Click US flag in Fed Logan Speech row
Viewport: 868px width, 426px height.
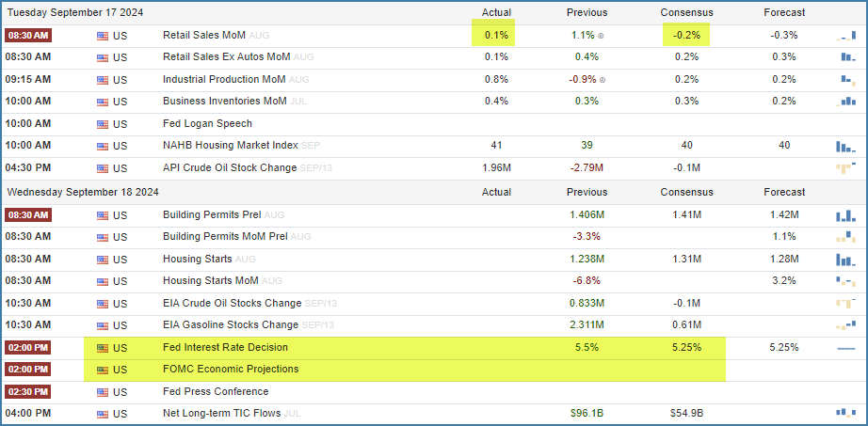coord(103,124)
